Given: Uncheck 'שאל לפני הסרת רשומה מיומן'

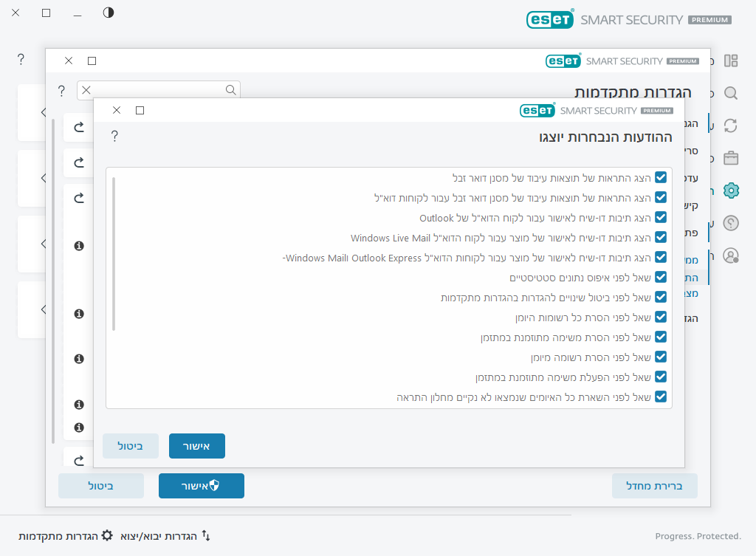Looking at the screenshot, I should 661,357.
